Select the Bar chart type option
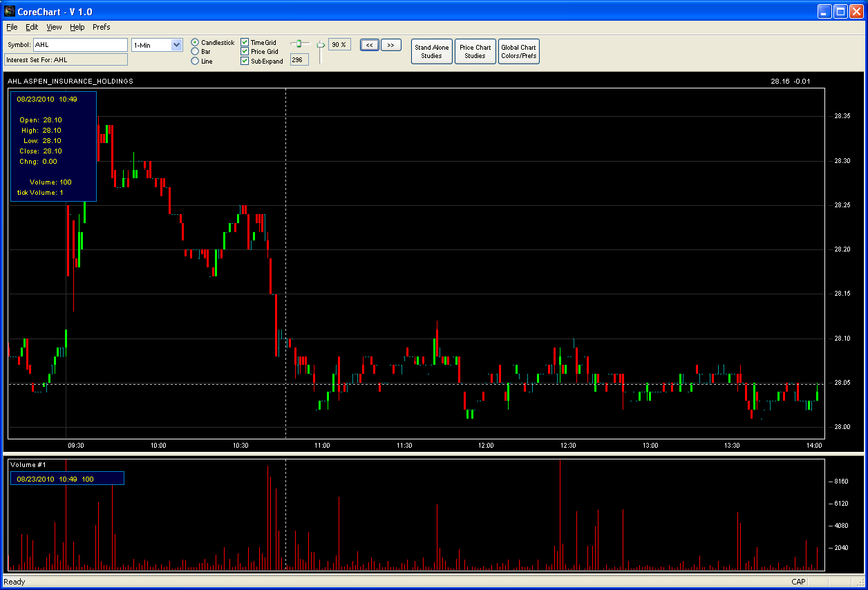The height and width of the screenshot is (590, 868). 195,52
